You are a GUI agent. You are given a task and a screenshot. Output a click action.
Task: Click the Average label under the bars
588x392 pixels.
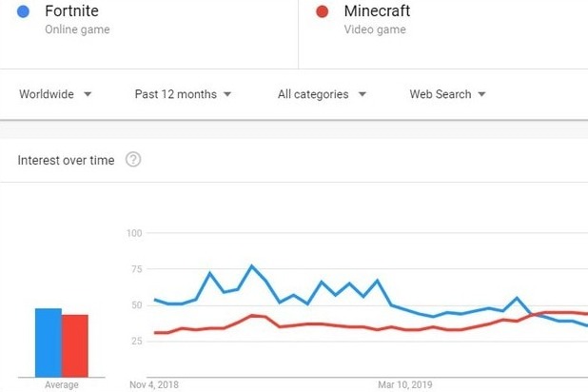pos(62,385)
